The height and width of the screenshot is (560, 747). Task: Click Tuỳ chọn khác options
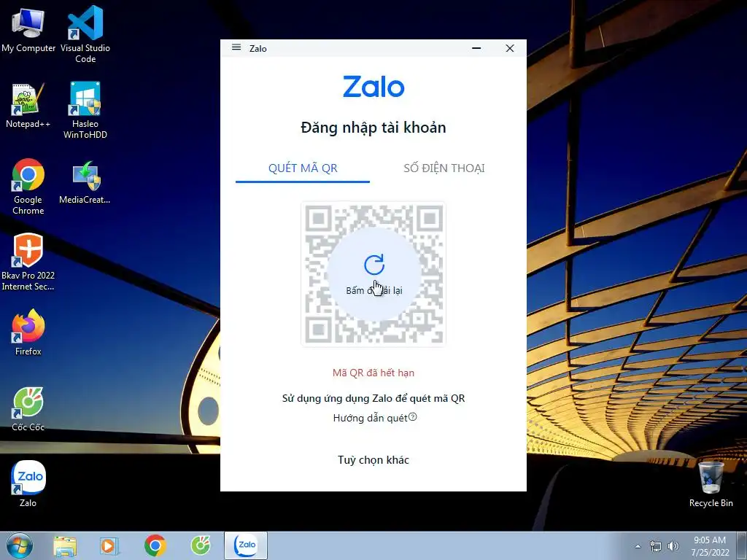click(x=373, y=460)
